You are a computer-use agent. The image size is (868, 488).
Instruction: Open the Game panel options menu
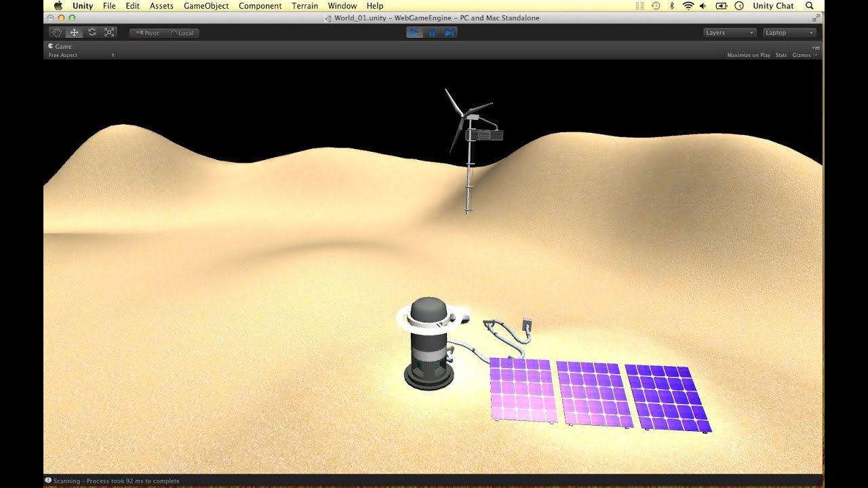click(816, 47)
